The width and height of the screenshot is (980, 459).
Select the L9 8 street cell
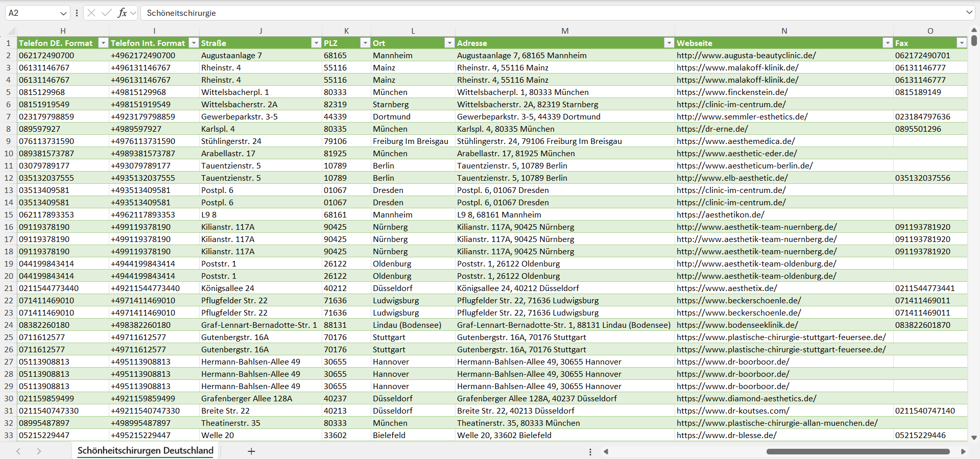(260, 214)
